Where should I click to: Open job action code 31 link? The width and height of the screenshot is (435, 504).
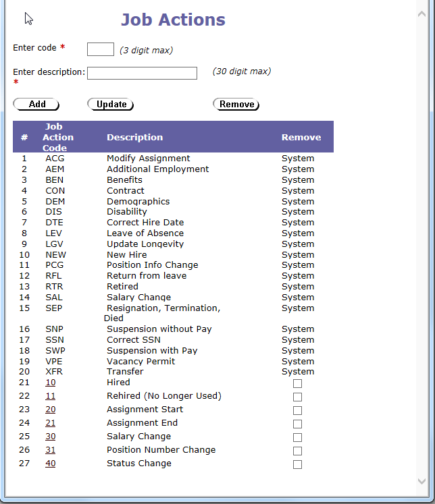tap(51, 450)
